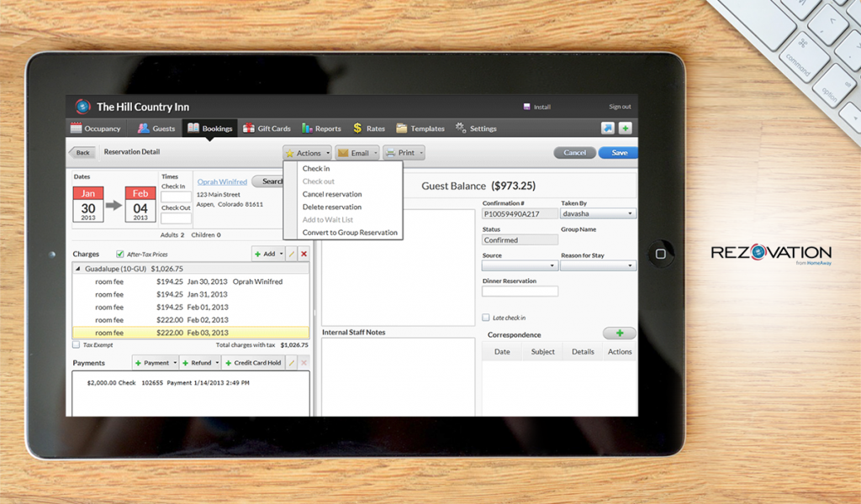
Task: Delete a charge using the red X icon
Action: (x=304, y=254)
